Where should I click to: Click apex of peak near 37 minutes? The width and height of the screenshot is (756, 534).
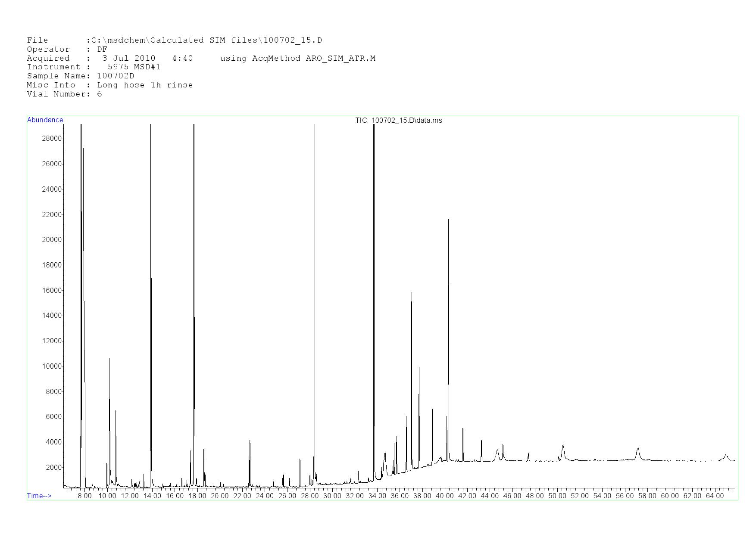(412, 293)
